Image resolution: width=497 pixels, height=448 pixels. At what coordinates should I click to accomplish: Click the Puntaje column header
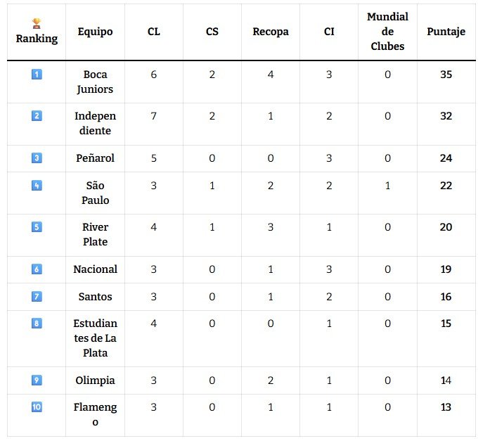446,32
